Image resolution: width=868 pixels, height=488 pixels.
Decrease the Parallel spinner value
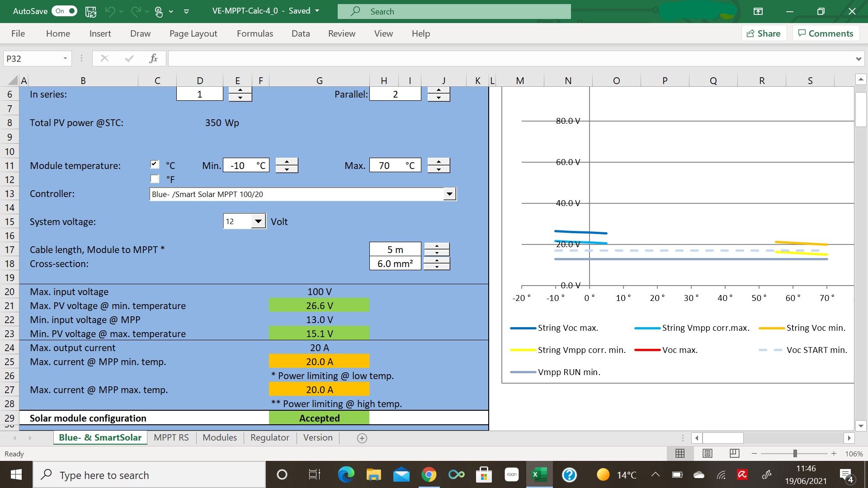439,98
